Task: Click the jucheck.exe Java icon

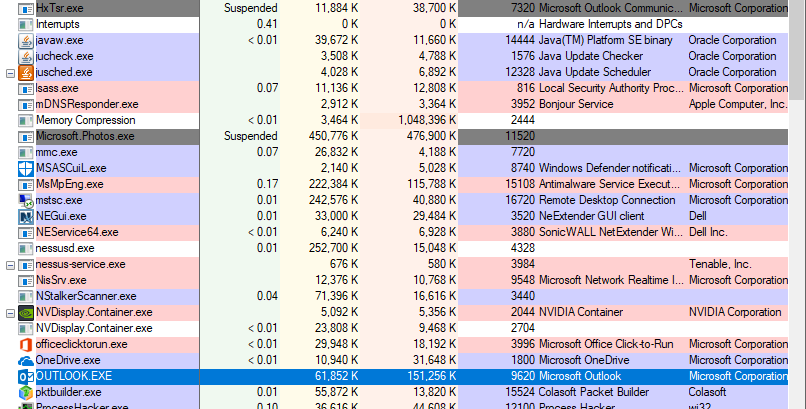Action: point(26,57)
